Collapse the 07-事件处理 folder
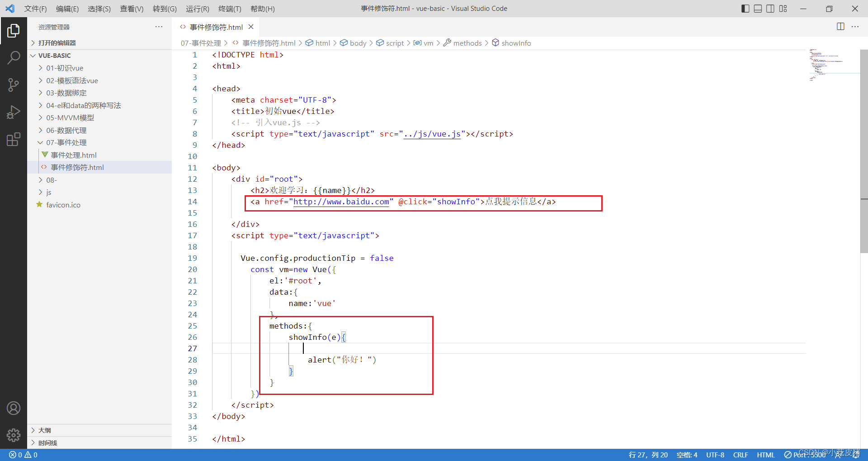Image resolution: width=868 pixels, height=461 pixels. 99,142
